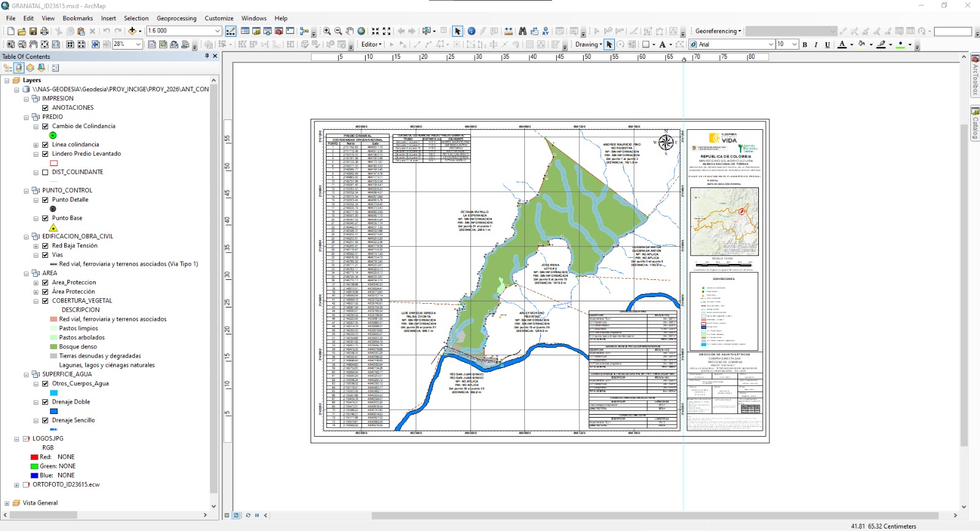This screenshot has width=980, height=531.
Task: Click the Fixed Zoom In icon
Action: (375, 31)
